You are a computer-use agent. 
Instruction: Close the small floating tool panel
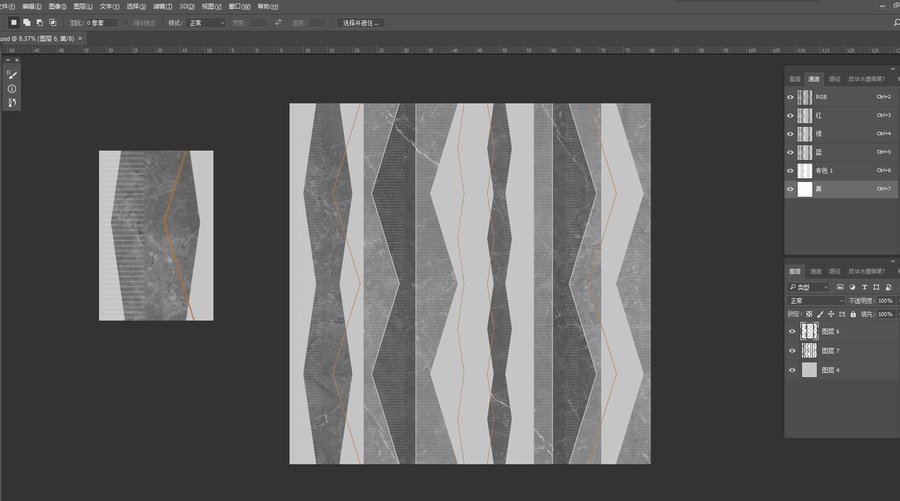tap(17, 60)
